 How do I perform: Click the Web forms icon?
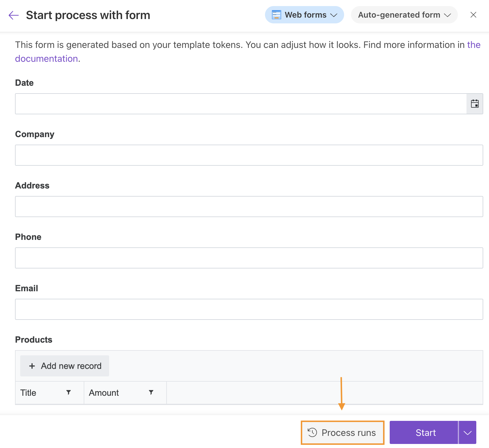(276, 15)
